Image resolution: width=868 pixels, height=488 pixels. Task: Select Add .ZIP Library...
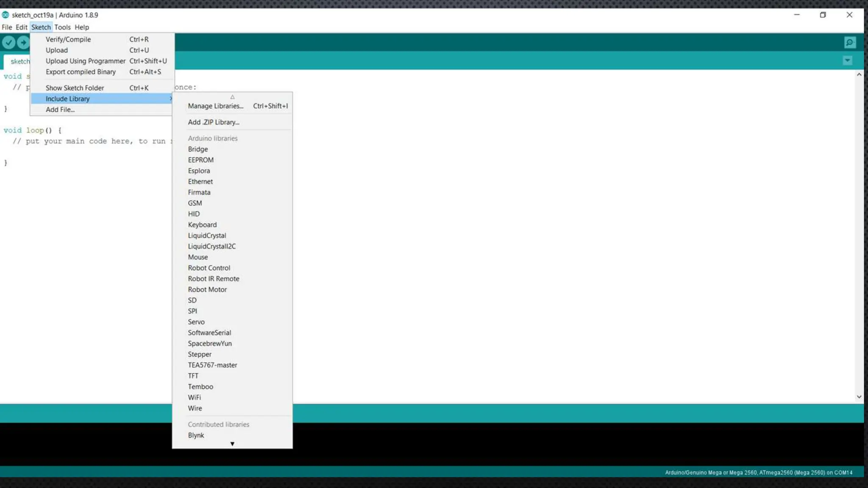(232, 122)
